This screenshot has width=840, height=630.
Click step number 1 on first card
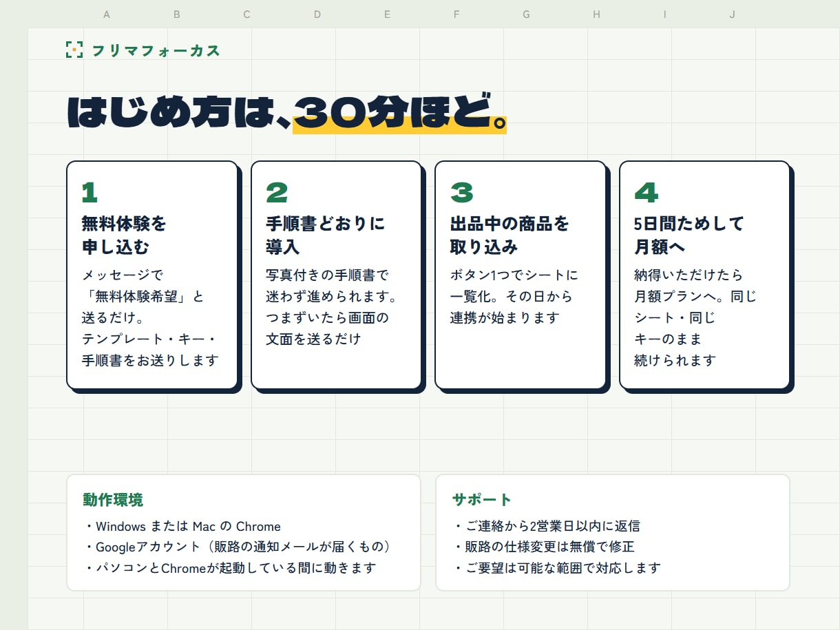click(90, 193)
